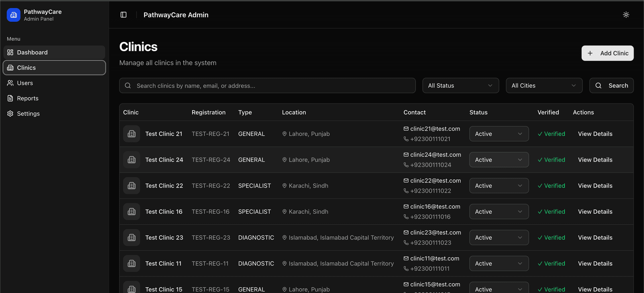
Task: Click the Location column header
Action: (x=294, y=113)
